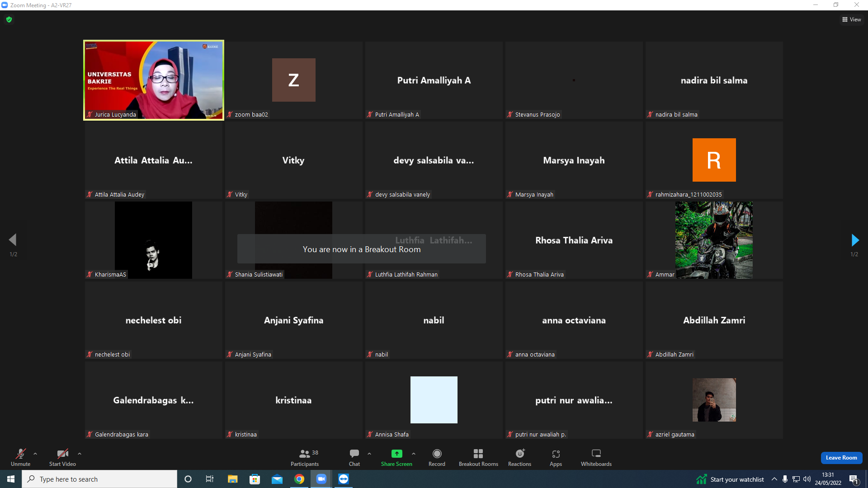Start recording the meeting
This screenshot has height=488, width=868.
(x=437, y=457)
